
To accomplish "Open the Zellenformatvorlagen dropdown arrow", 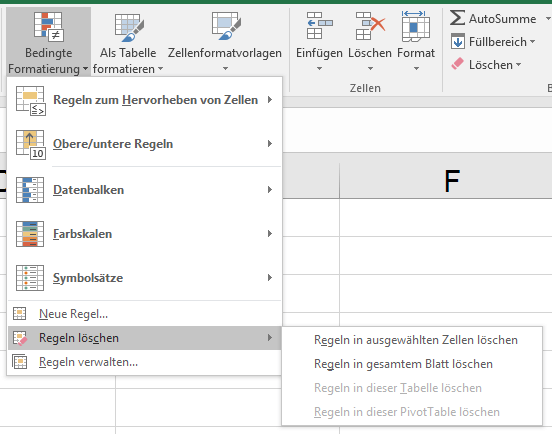I will coord(225,69).
